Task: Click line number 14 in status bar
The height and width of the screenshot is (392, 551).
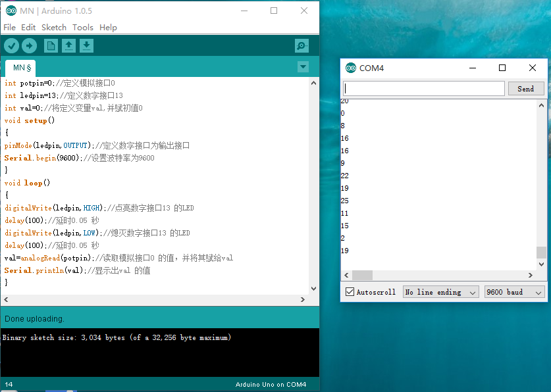Action: [9, 384]
